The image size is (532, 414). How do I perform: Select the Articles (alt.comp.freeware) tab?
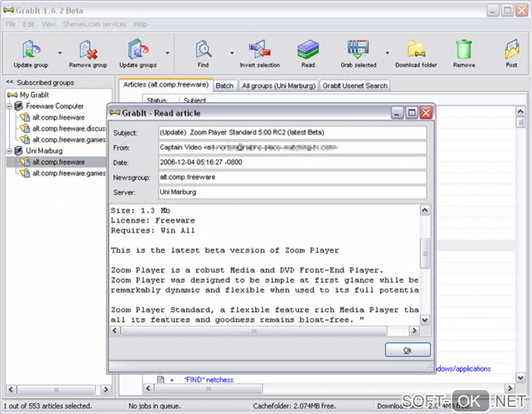[166, 85]
